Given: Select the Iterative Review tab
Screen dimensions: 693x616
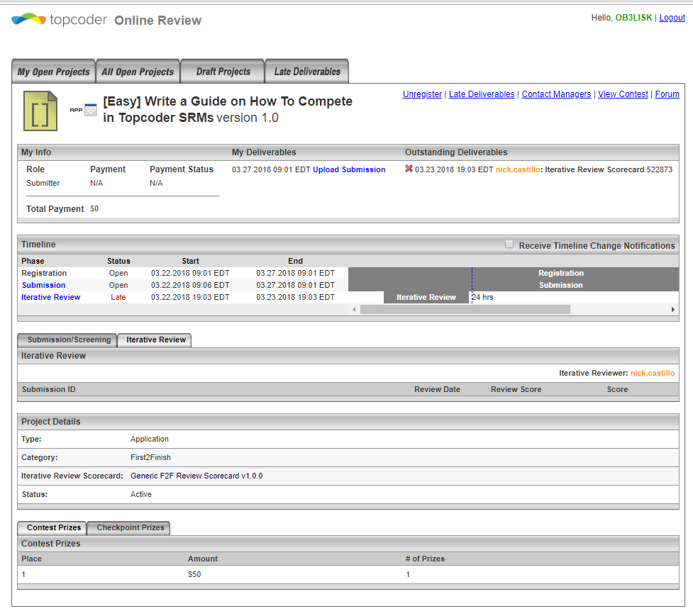Looking at the screenshot, I should (155, 340).
